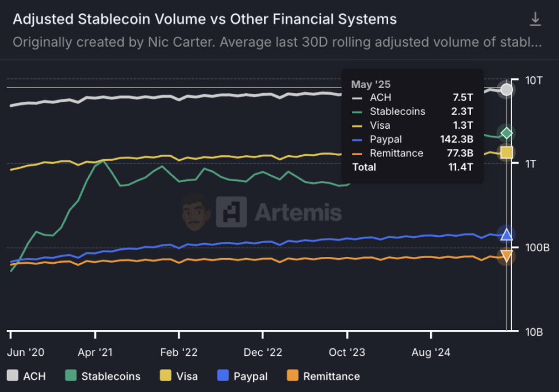This screenshot has height=392, width=559.
Task: Click the truncated chart description text
Action: [x=277, y=42]
